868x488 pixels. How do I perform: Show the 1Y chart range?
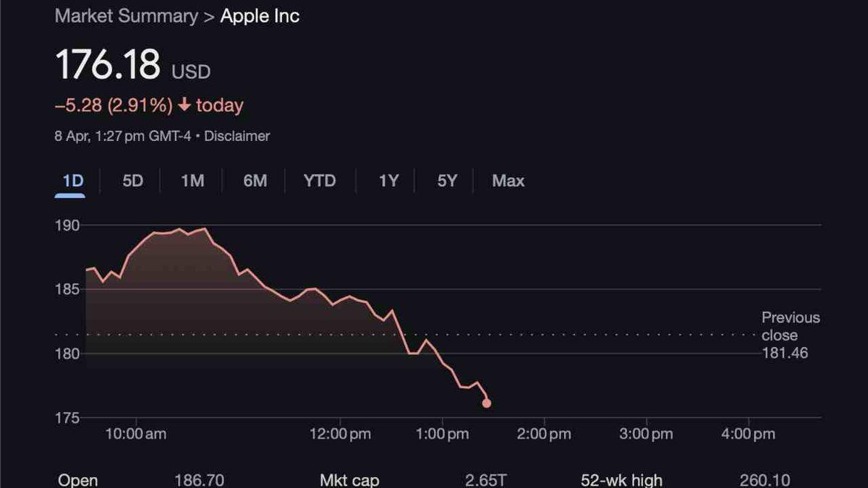point(389,181)
